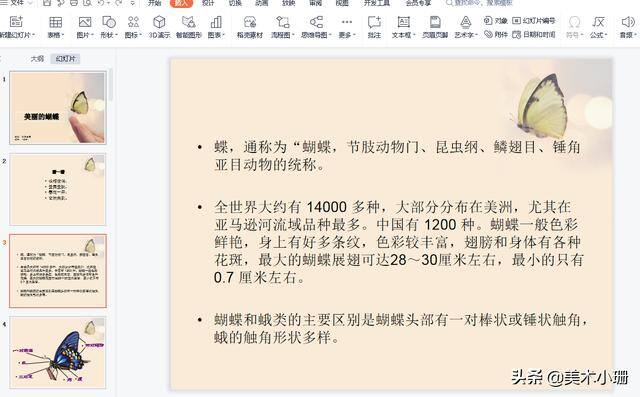640x397 pixels.
Task: Select slide 4 butterfly diagram thumbnail
Action: tap(58, 353)
